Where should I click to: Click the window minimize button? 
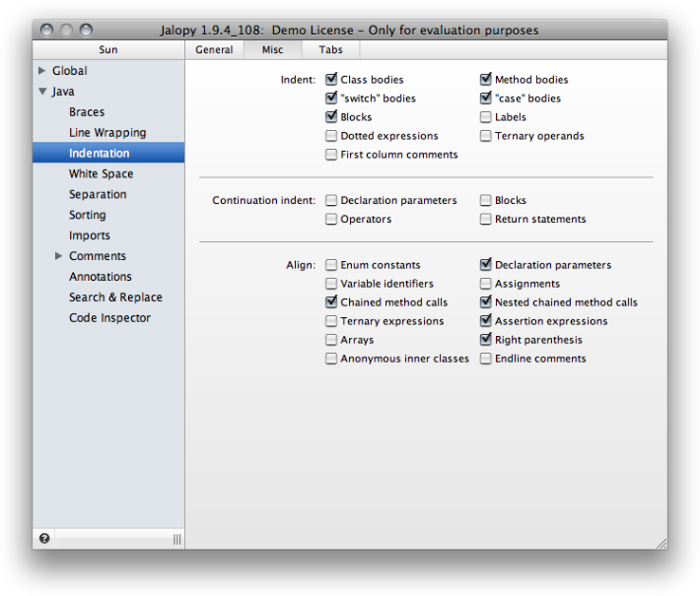(66, 30)
